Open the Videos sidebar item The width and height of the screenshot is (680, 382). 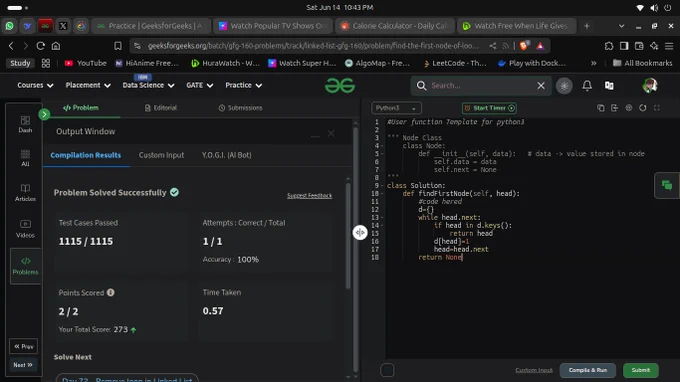tap(25, 229)
